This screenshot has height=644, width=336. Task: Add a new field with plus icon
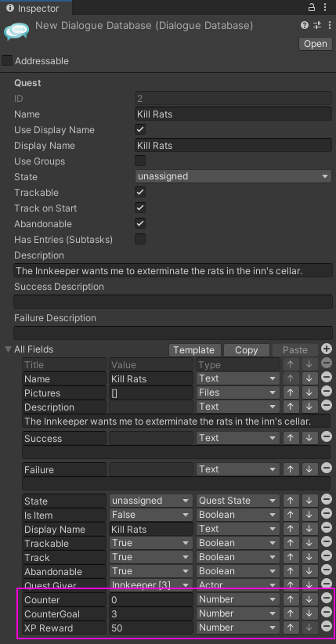(x=327, y=349)
